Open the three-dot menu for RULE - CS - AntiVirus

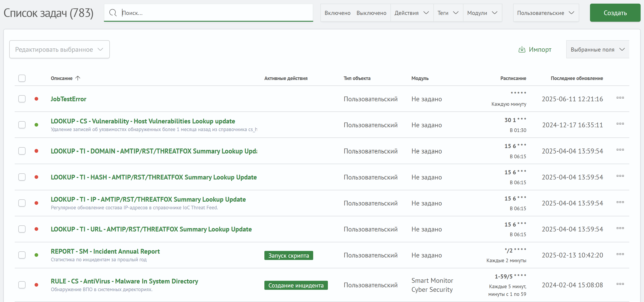point(620,284)
